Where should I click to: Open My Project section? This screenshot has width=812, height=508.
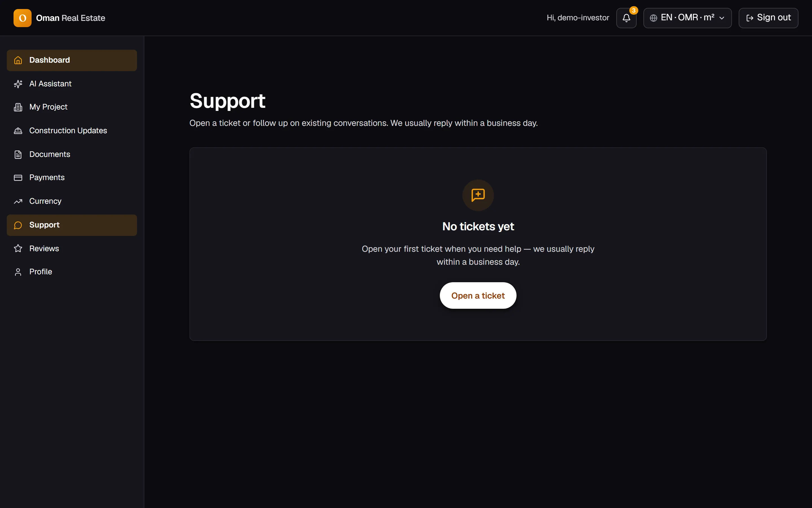click(x=72, y=107)
